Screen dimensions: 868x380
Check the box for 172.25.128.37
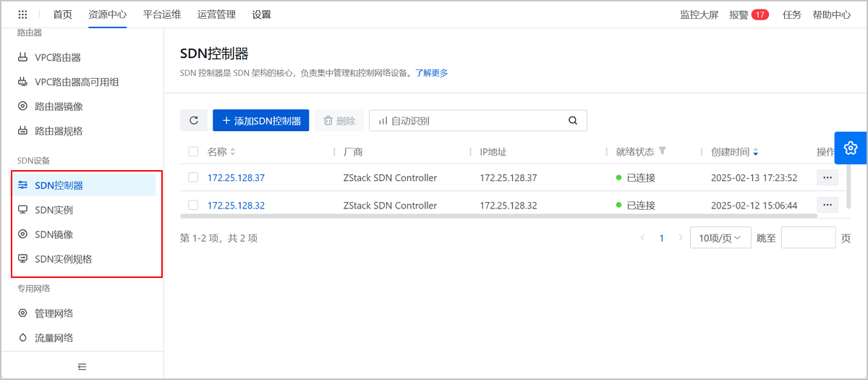pyautogui.click(x=193, y=178)
